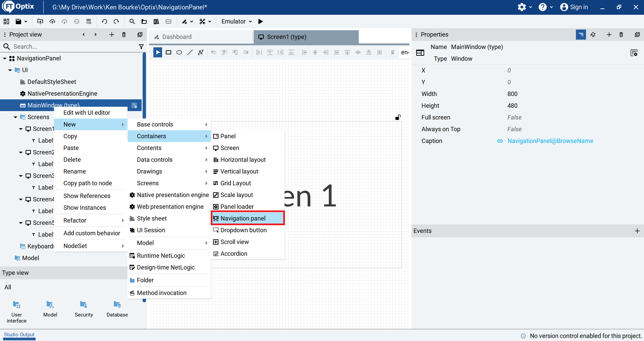Click the editor toolbar delete trash icon
This screenshot has height=341, width=644.
pyautogui.click(x=393, y=52)
